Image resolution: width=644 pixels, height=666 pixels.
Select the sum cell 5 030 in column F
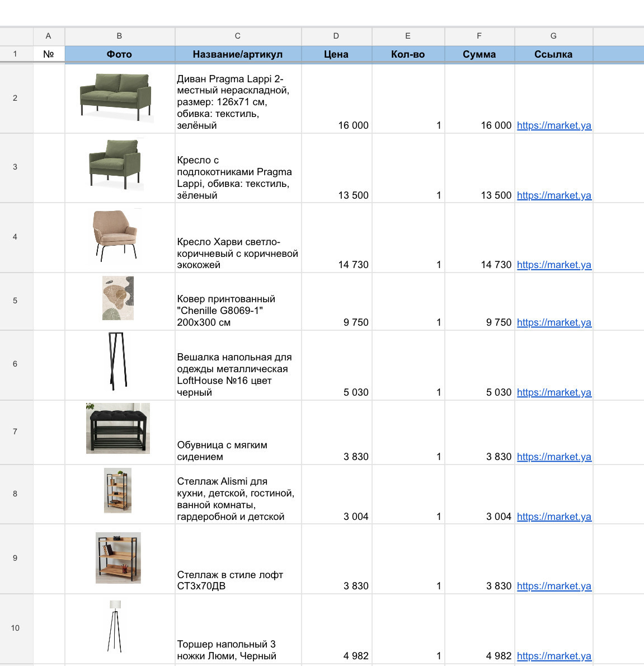480,365
